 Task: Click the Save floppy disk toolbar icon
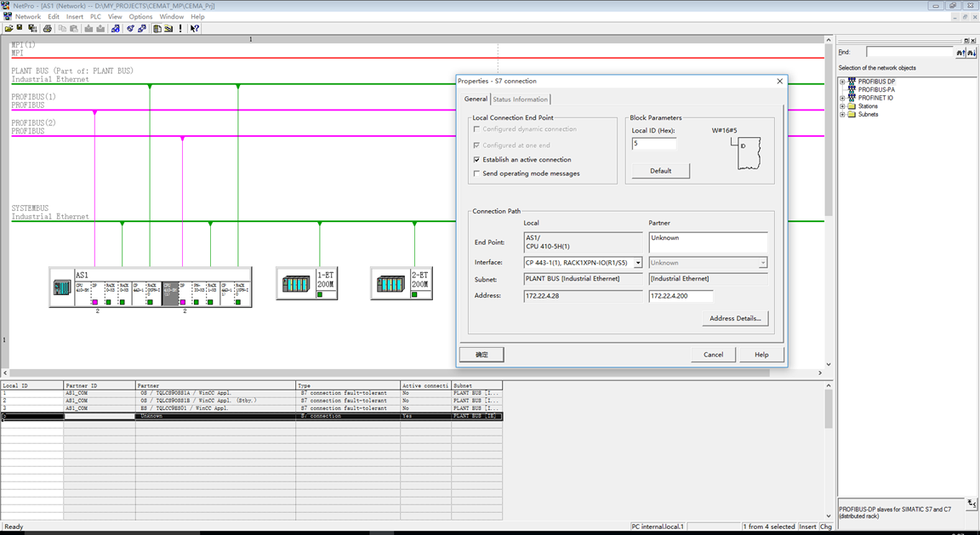20,28
